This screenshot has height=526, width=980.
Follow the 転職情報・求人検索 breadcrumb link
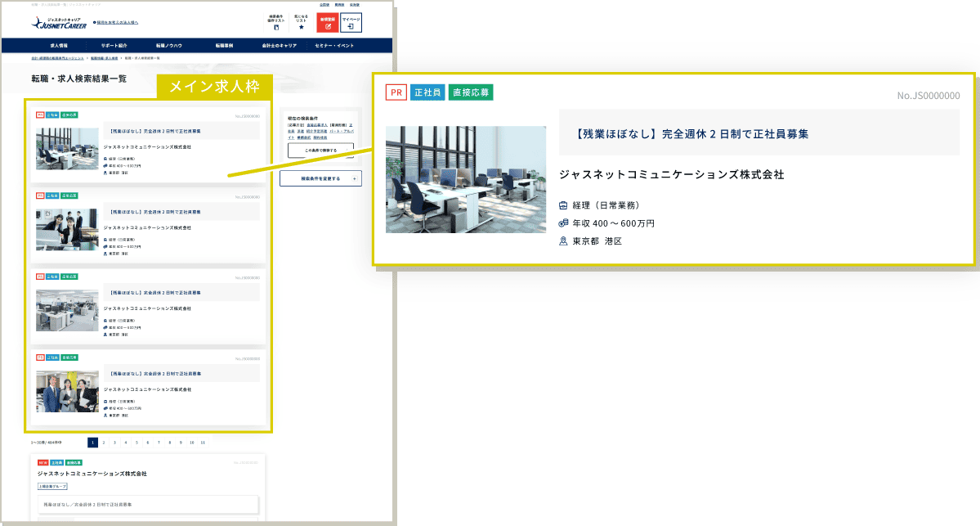(x=105, y=58)
